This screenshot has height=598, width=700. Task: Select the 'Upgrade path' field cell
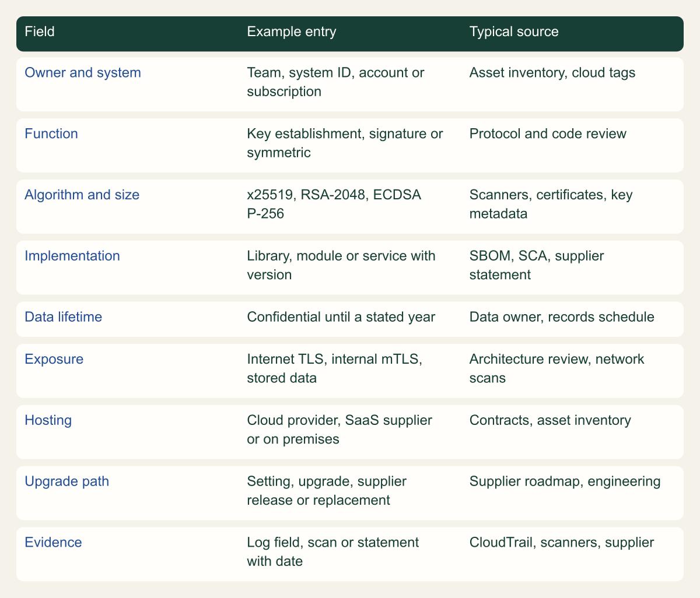(x=127, y=493)
